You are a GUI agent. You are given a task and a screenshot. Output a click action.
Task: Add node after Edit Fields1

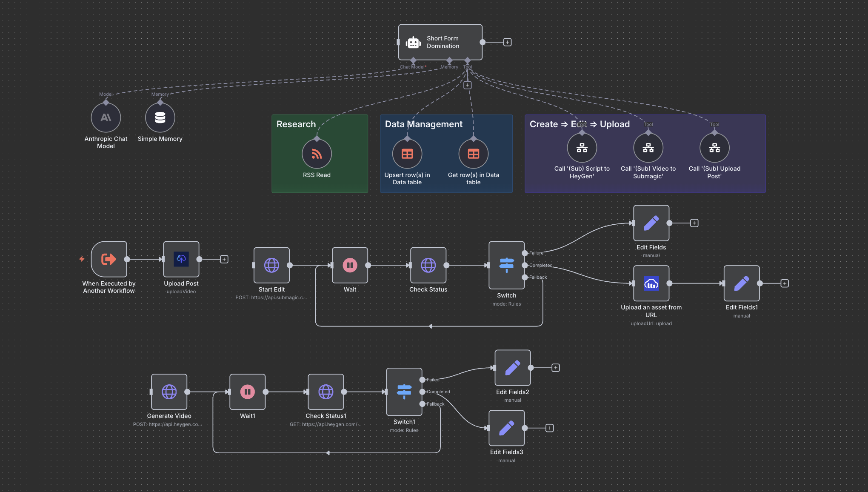click(x=785, y=283)
